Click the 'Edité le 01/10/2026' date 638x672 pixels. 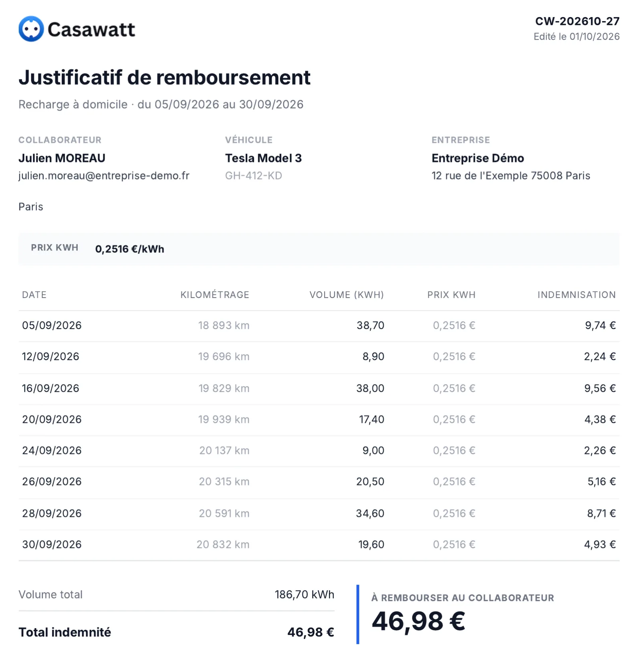coord(577,37)
